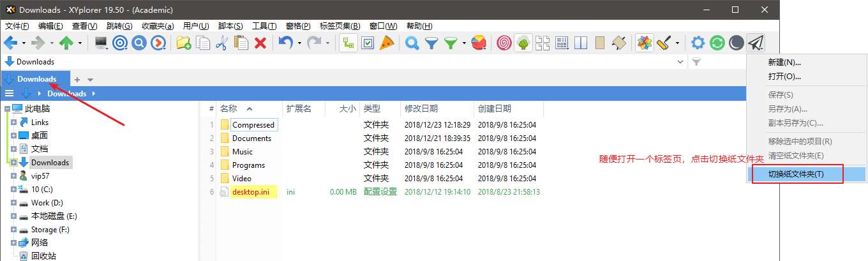
Task: Click the pie chart icon
Action: (479, 43)
